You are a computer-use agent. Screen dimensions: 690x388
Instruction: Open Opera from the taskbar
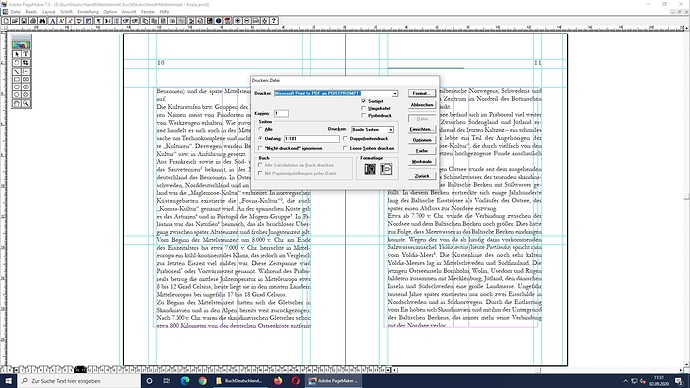(296, 381)
